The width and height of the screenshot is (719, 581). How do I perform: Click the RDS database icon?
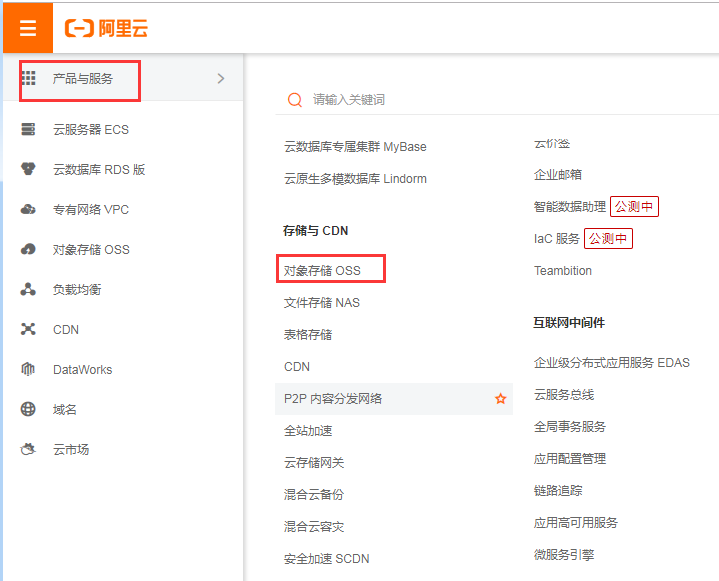[28, 169]
